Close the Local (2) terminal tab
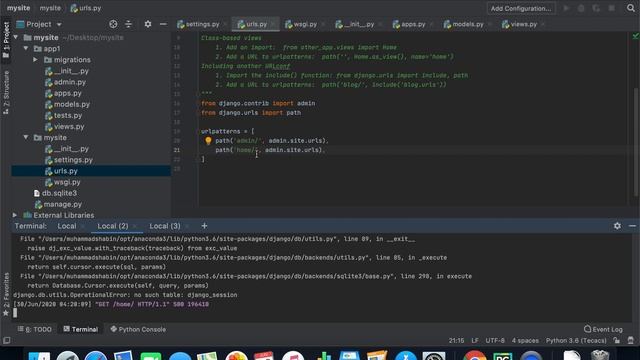The image size is (640, 360). tap(135, 226)
